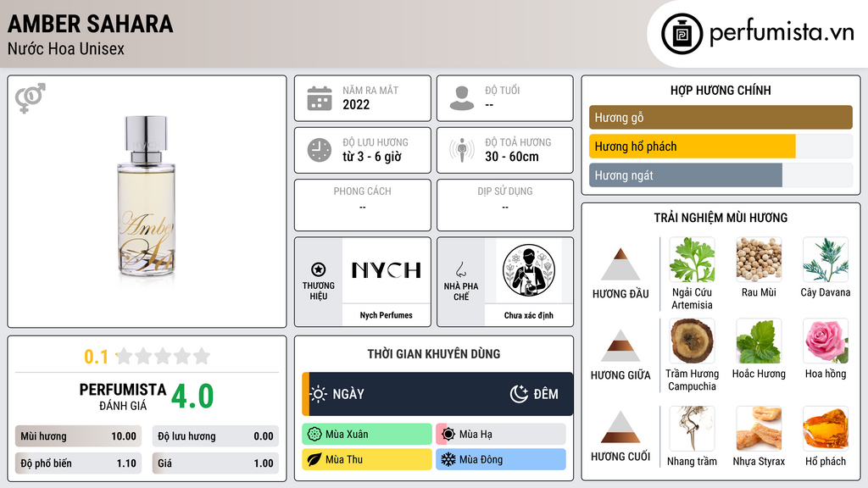Click the Hương hổ phách accord bar
Viewport: 868px width, 488px height.
[x=721, y=147]
